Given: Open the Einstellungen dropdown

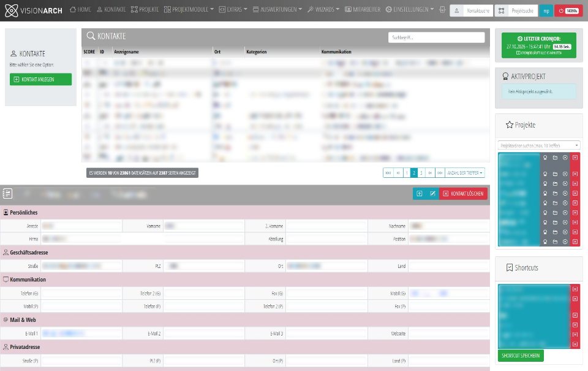Looking at the screenshot, I should point(410,9).
